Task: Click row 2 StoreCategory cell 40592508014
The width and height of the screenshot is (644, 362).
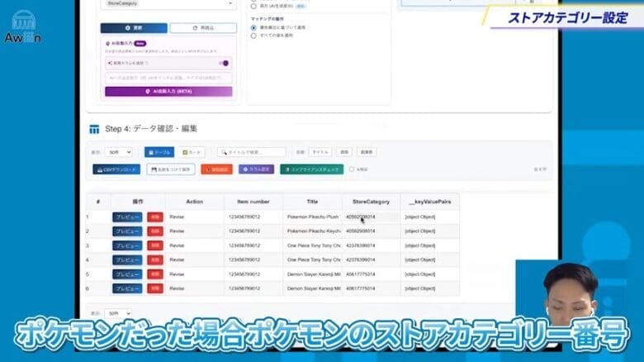Action: click(x=372, y=231)
